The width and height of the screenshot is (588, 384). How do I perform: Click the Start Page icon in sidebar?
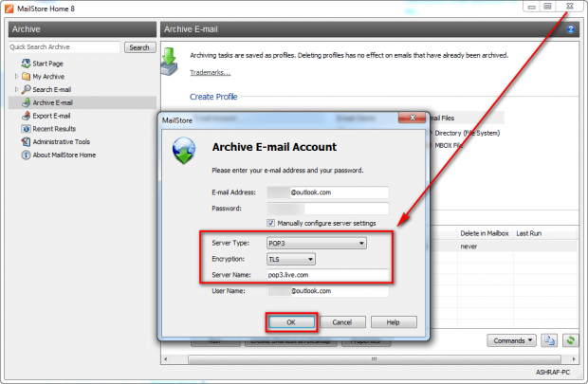[26, 64]
